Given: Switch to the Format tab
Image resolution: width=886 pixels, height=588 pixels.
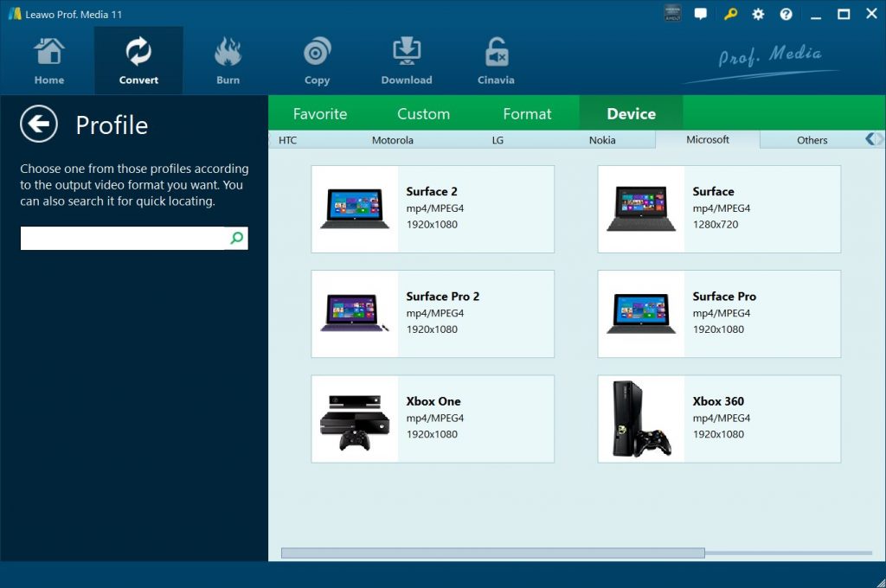Looking at the screenshot, I should (526, 113).
